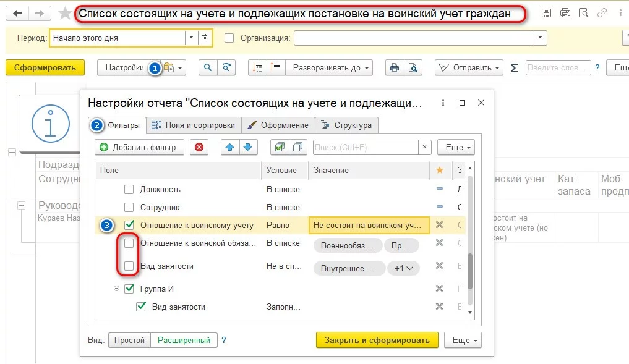Open help question mark next to Расширенный
Image resolution: width=629 pixels, height=364 pixels.
224,340
